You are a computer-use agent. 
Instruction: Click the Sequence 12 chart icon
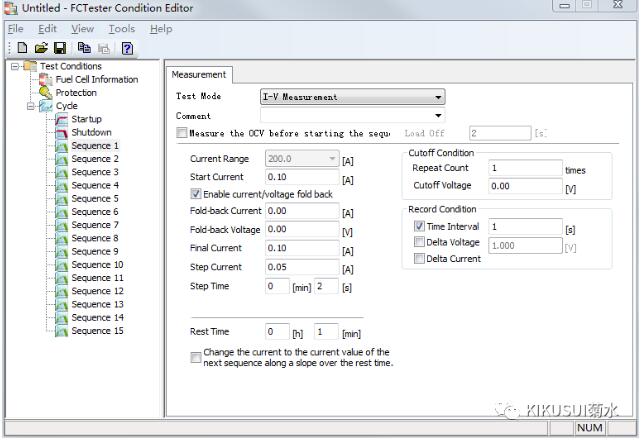click(61, 291)
